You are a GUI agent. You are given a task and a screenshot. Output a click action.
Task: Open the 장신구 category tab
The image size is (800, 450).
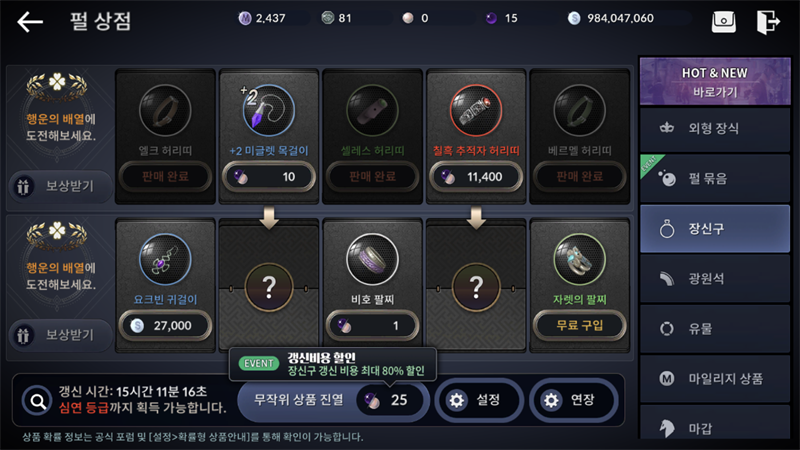715,229
